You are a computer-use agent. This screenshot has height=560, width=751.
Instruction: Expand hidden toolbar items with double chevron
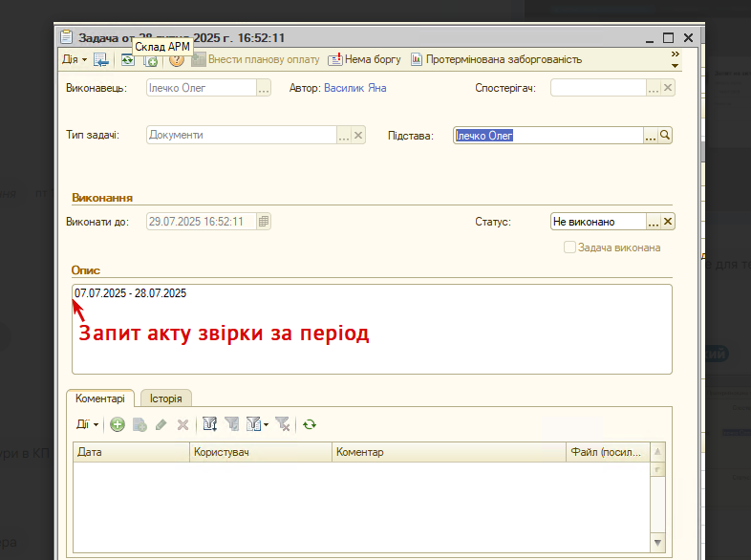coord(676,54)
